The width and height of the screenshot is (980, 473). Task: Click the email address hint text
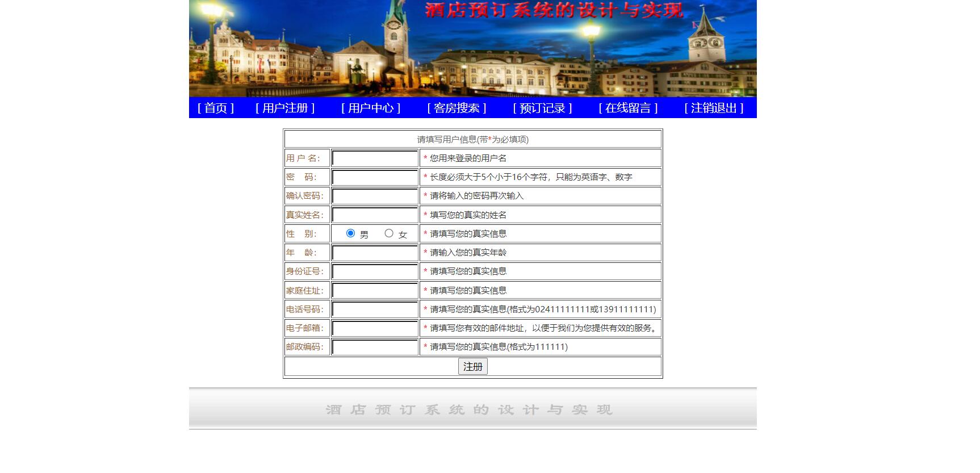tap(545, 328)
